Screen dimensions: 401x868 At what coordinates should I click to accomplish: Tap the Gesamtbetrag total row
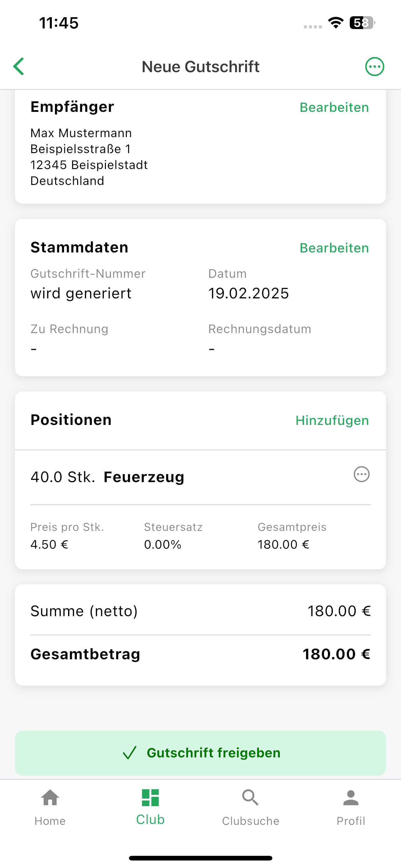point(200,654)
